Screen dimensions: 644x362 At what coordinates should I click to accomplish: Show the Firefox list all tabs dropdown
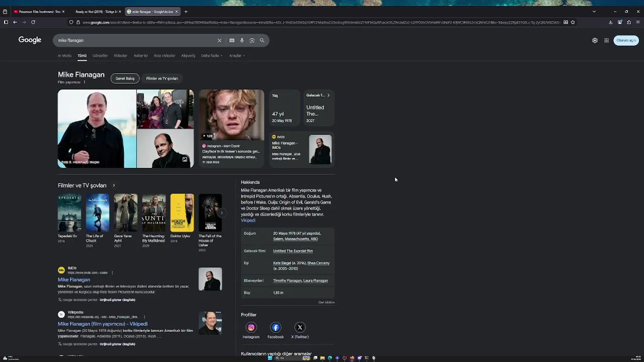[594, 12]
